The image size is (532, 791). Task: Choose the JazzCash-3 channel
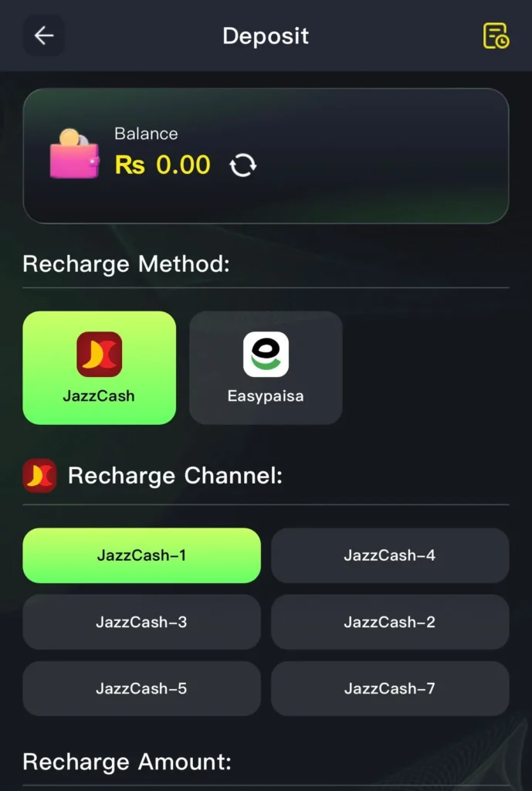tap(142, 622)
